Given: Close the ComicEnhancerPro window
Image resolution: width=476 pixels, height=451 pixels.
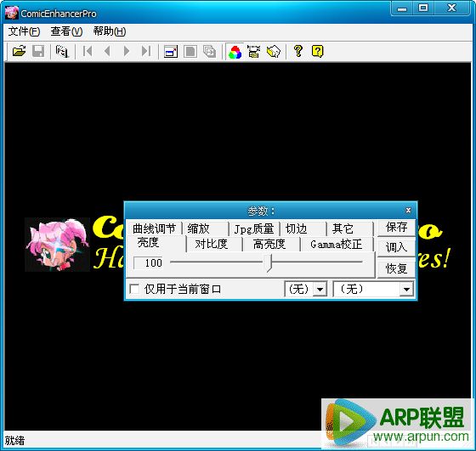Looking at the screenshot, I should [452, 8].
